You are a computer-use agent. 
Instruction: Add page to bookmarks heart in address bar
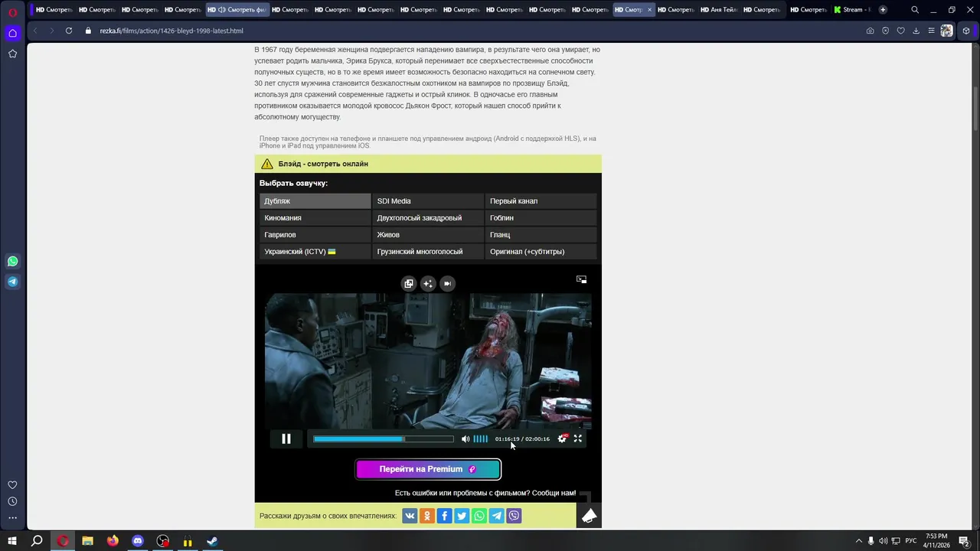900,31
